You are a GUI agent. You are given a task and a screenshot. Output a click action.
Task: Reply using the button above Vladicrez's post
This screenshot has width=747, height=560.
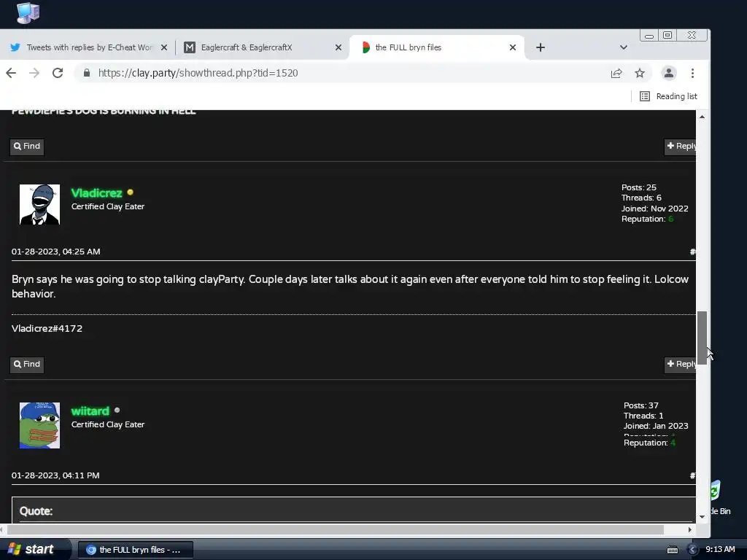681,146
